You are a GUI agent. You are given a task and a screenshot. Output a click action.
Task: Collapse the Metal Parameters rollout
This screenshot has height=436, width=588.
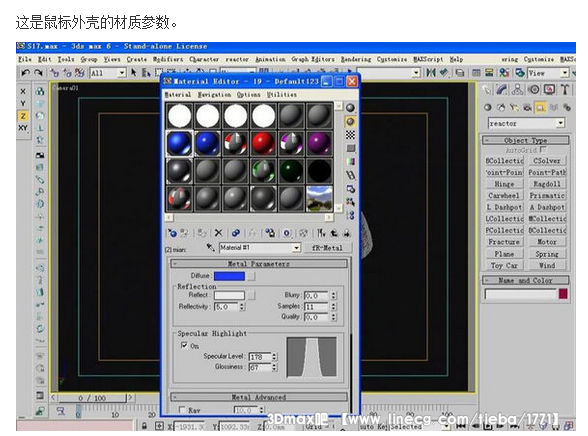tap(259, 264)
